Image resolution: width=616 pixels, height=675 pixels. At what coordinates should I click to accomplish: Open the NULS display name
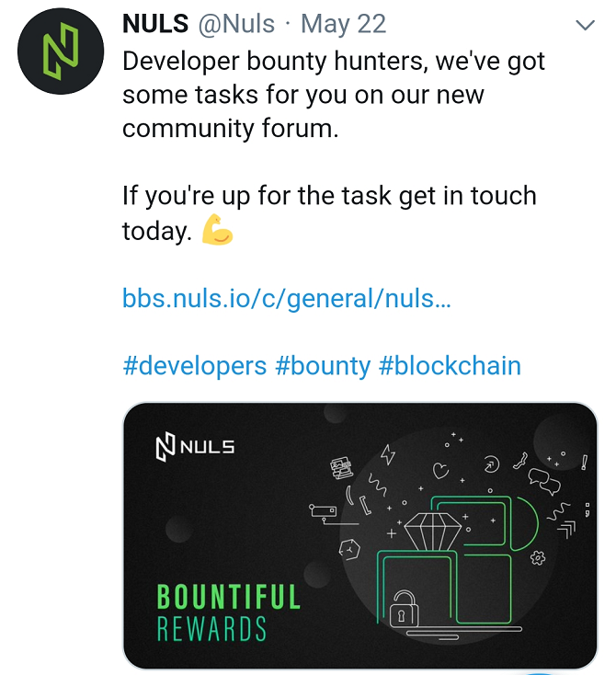tap(155, 23)
